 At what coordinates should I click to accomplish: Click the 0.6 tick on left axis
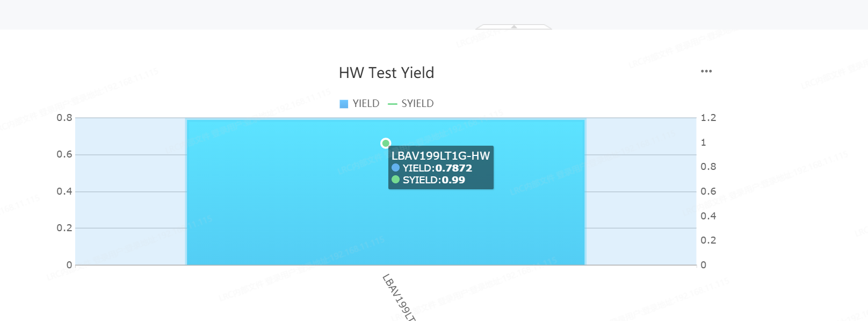pos(64,154)
